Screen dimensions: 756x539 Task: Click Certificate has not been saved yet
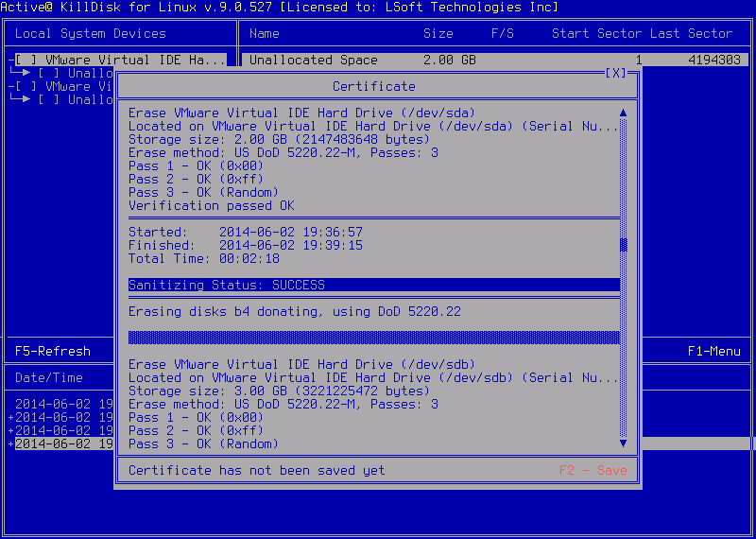256,471
